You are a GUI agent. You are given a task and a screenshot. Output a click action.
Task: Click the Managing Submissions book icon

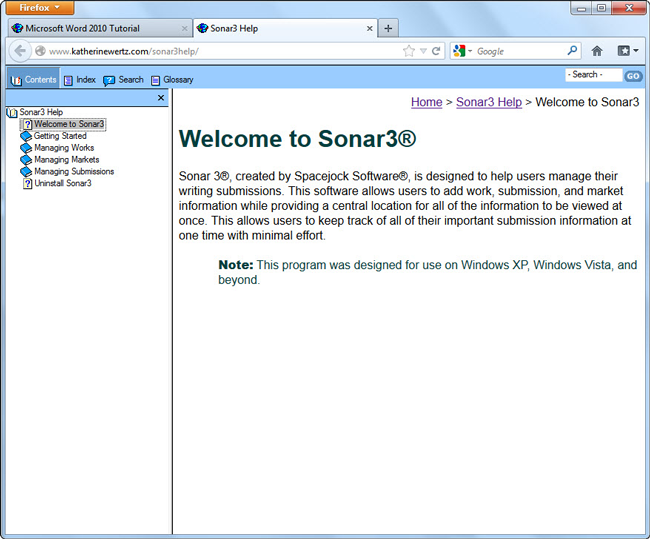point(26,172)
